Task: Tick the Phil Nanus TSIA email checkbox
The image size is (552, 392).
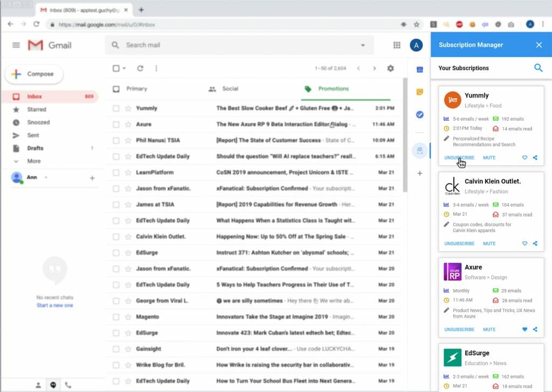Action: 116,141
